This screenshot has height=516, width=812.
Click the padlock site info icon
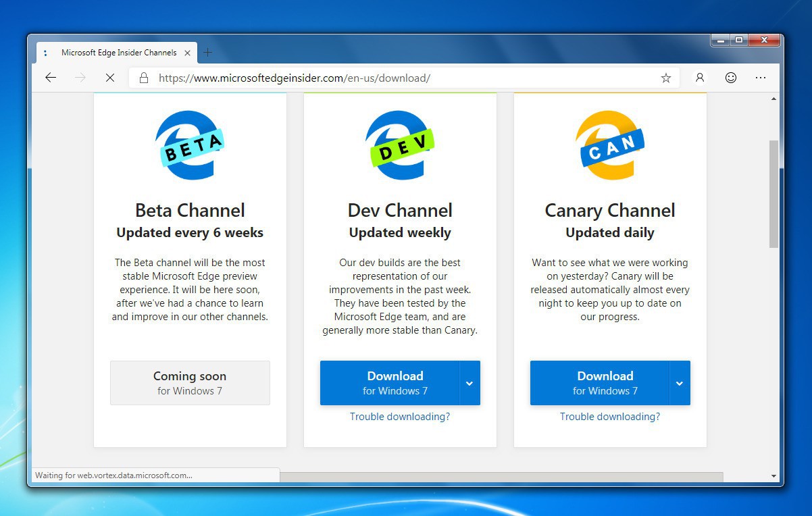[143, 78]
